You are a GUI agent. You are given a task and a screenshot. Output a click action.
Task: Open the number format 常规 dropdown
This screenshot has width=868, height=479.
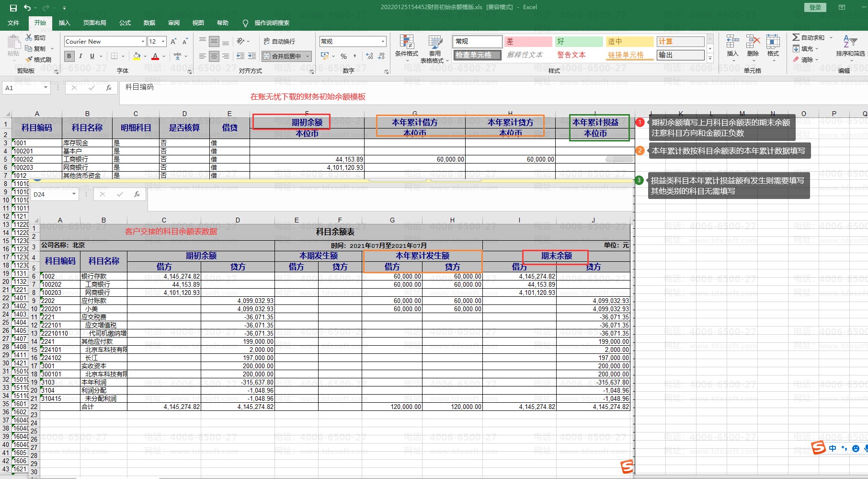382,42
